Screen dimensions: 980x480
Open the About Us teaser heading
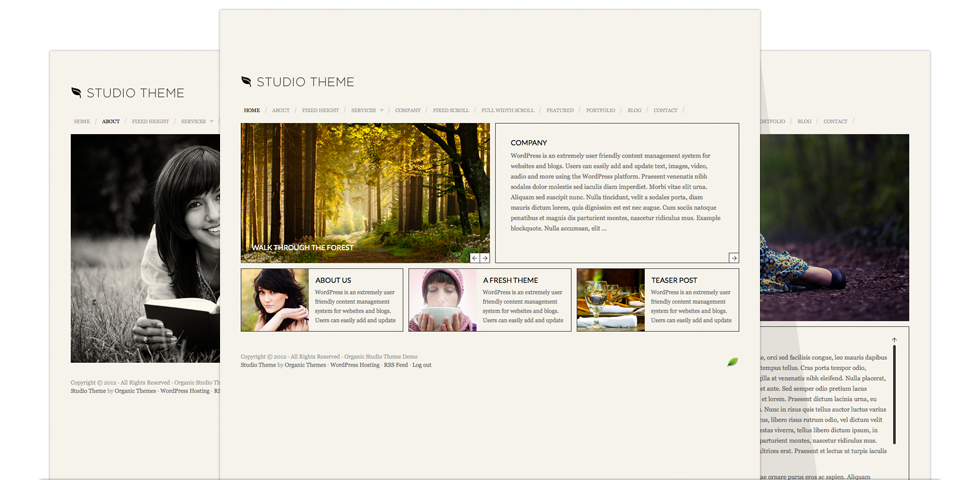(x=333, y=281)
